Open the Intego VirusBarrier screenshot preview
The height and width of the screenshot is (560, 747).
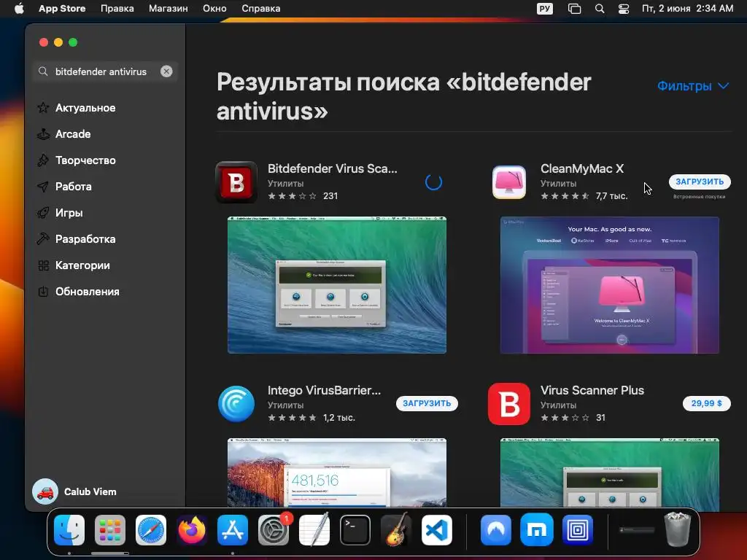337,472
